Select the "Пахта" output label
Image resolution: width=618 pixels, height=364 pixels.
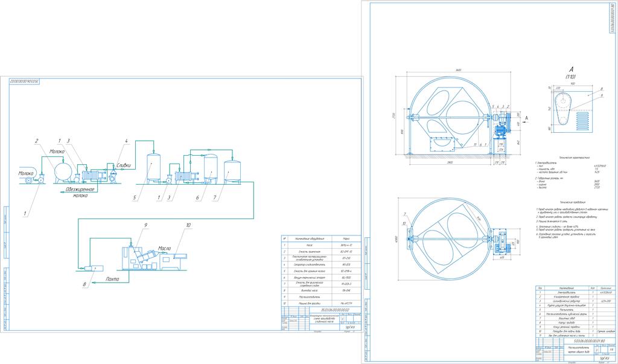[x=112, y=279]
